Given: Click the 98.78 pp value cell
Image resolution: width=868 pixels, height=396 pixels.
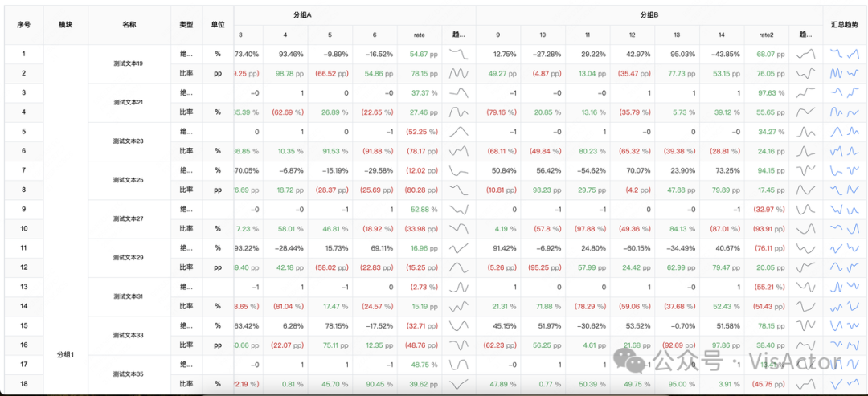Looking at the screenshot, I should (285, 73).
